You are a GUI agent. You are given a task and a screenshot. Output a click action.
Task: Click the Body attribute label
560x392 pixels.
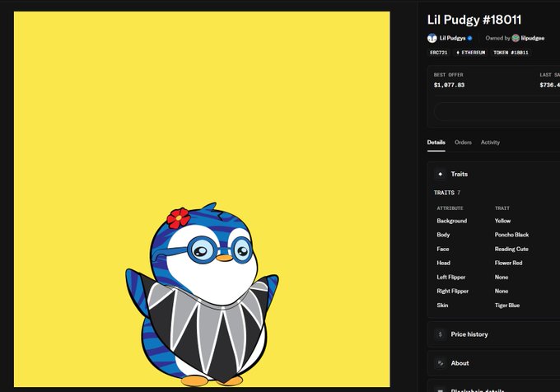(x=443, y=235)
